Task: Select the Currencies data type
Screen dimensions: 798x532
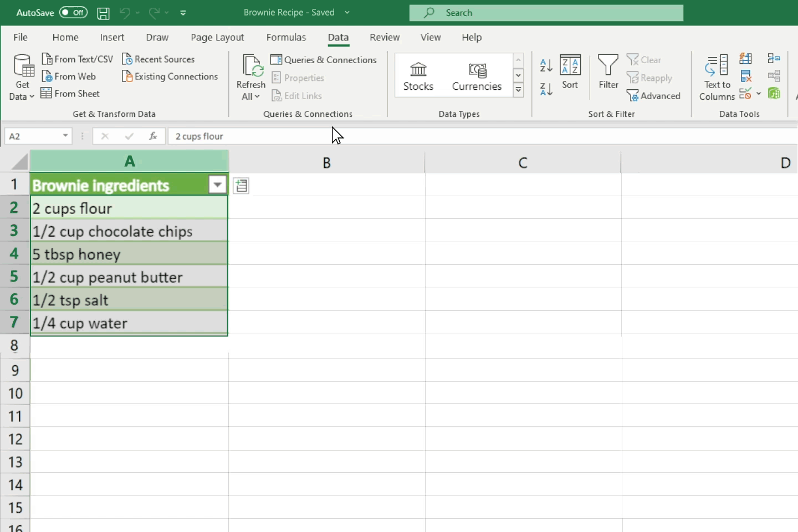Action: click(477, 76)
